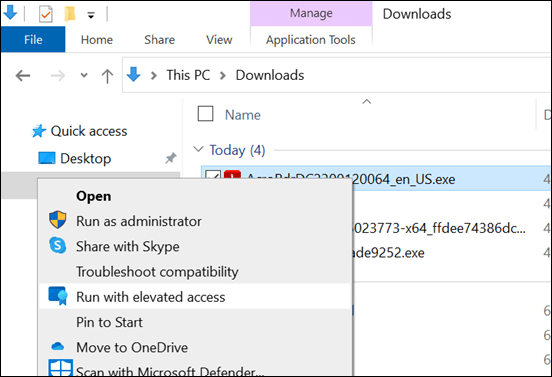
Task: Choose Scan with Microsoft Defender
Action: (x=170, y=371)
